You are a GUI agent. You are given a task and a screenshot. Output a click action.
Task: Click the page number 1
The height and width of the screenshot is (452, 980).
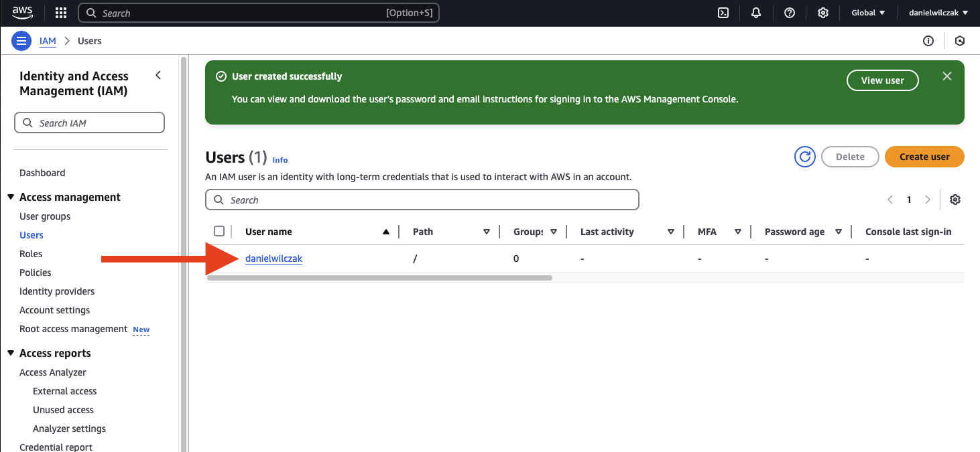(x=909, y=200)
